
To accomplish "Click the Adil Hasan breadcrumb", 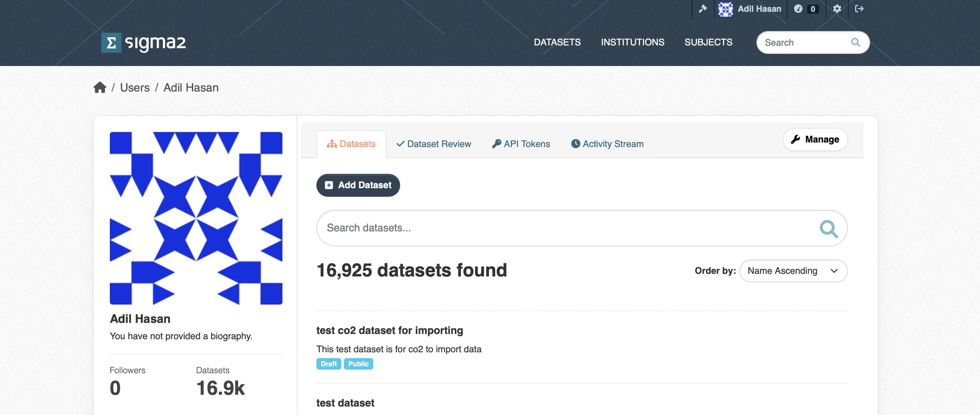I will (x=191, y=88).
